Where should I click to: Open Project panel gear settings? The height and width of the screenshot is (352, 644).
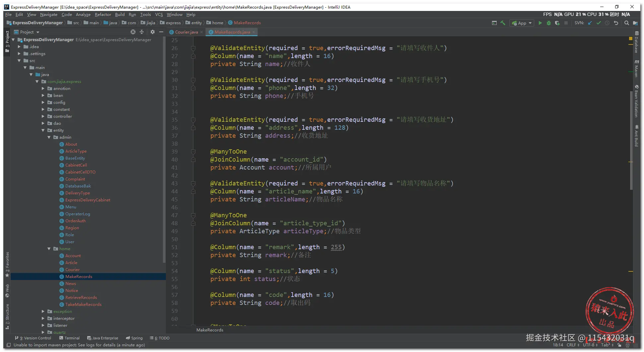[x=152, y=32]
